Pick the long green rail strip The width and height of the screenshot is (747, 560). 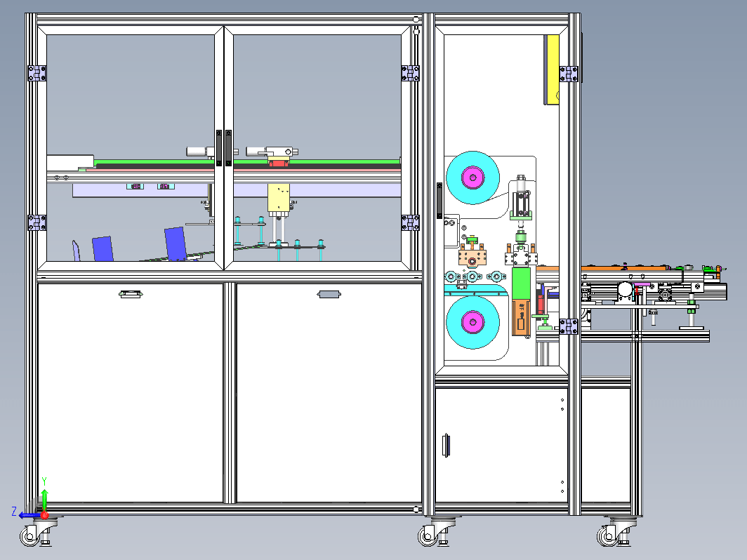247,162
